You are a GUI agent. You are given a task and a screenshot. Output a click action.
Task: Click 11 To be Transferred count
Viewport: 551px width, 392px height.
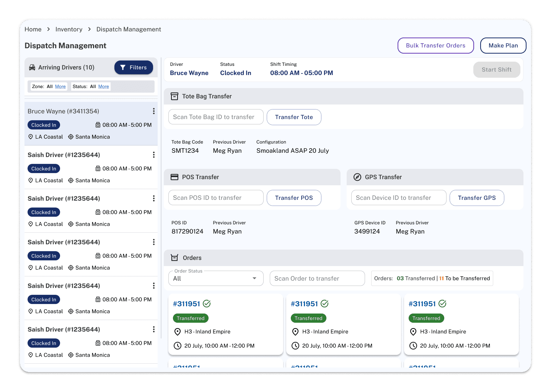[465, 278]
